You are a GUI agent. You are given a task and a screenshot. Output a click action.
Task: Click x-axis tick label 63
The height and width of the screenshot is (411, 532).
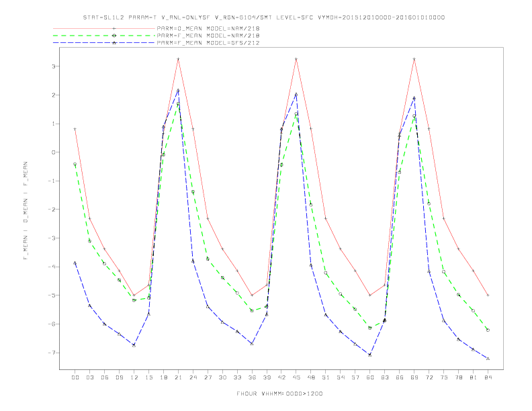coord(385,377)
